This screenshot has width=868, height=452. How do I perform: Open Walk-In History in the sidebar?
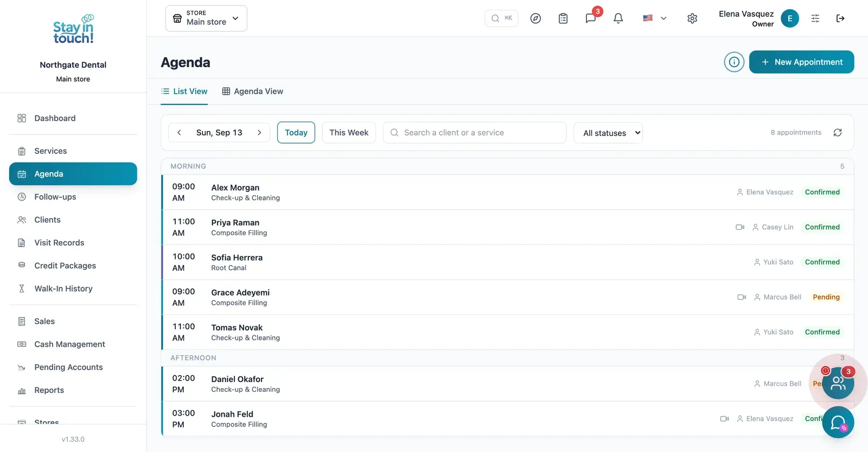point(73,289)
